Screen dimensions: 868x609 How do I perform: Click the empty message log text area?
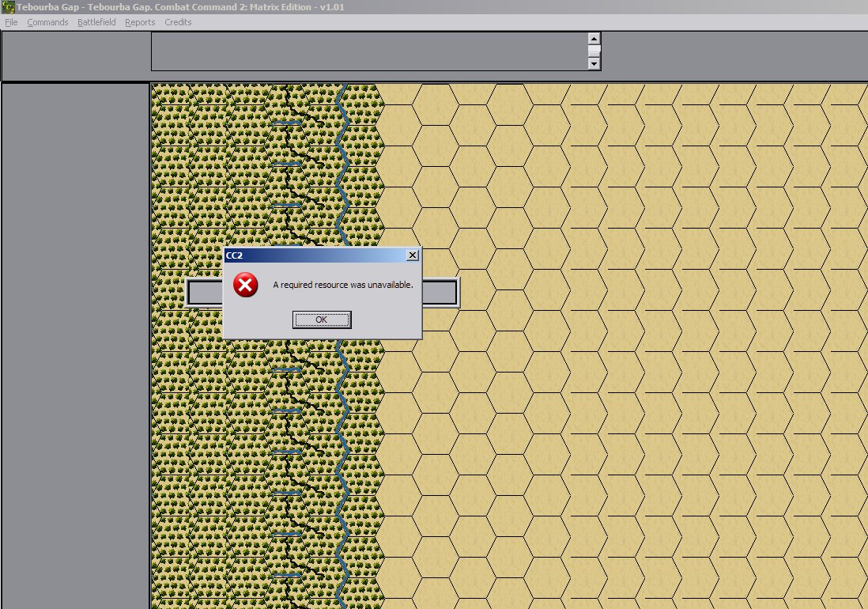tap(369, 51)
